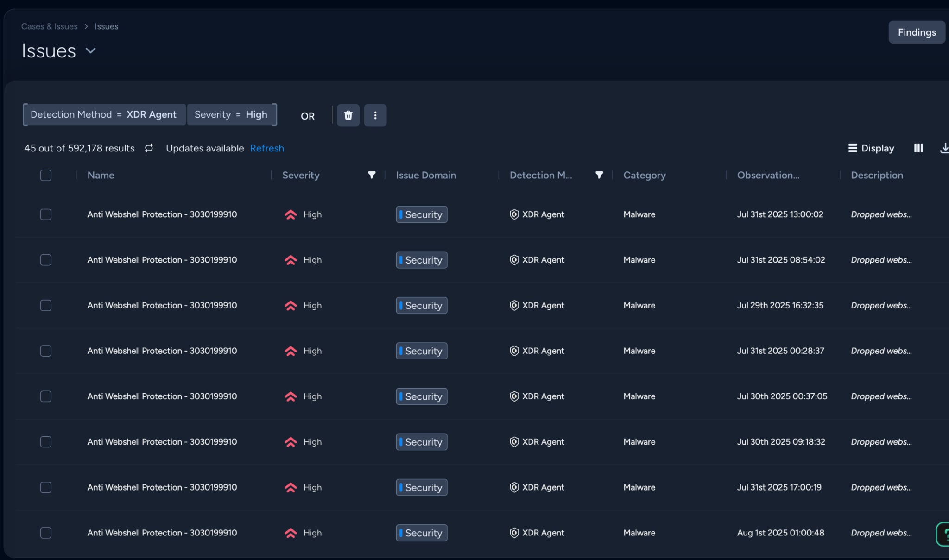Click description text in the 13:00:02 row
Image resolution: width=949 pixels, height=560 pixels.
point(881,214)
